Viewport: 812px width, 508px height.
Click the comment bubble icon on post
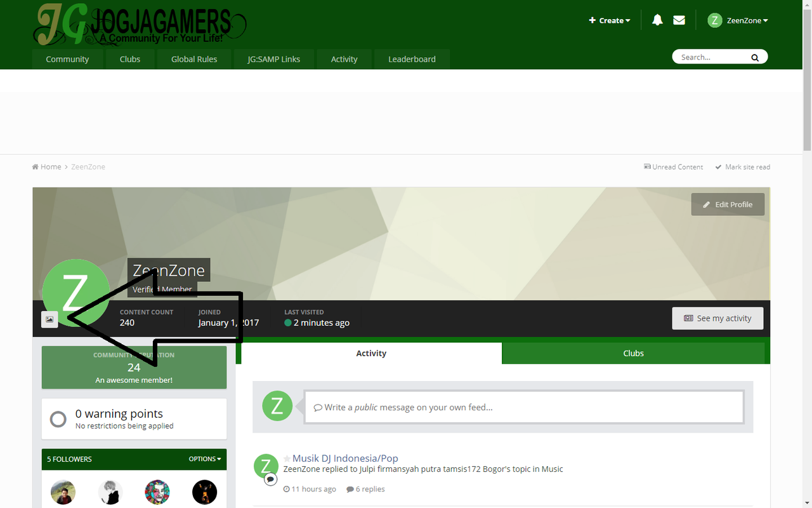[271, 479]
